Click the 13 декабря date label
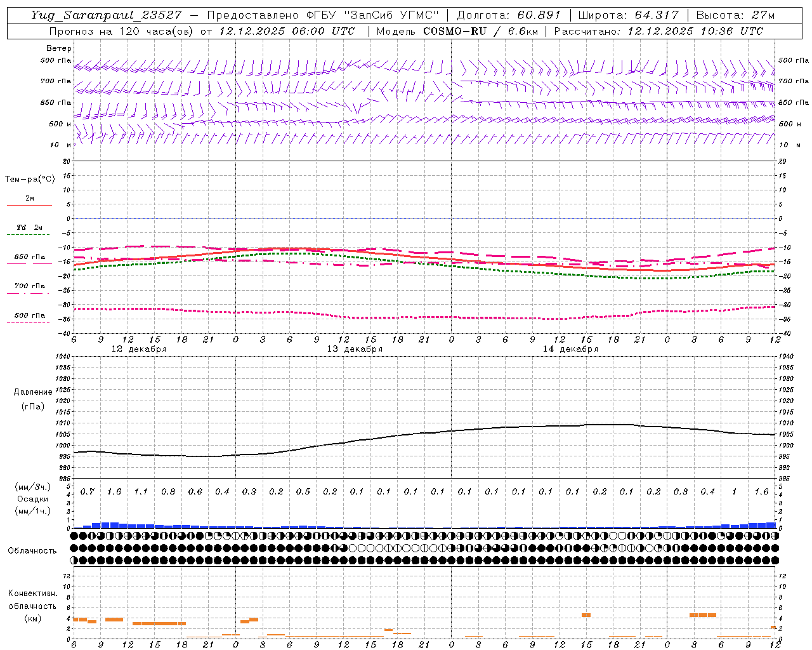812x650 pixels. pos(355,349)
